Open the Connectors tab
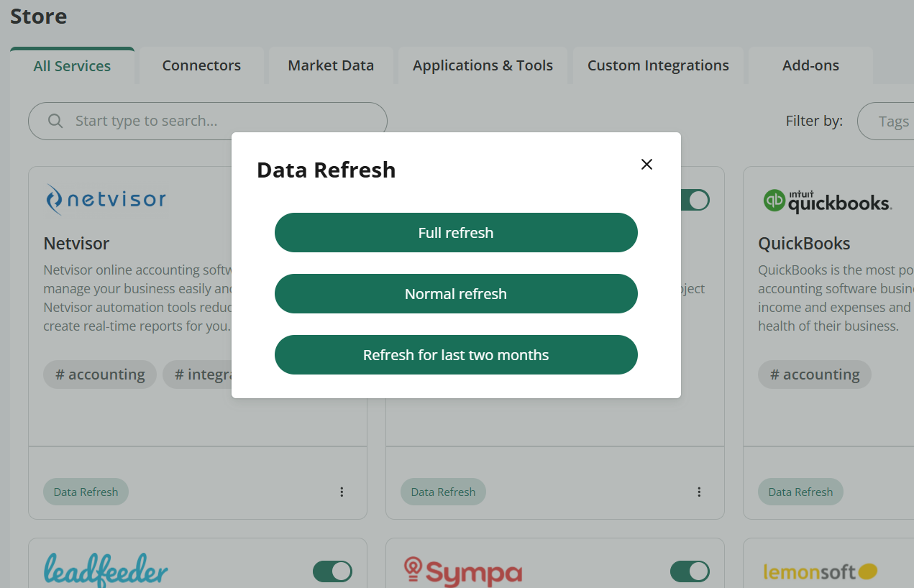This screenshot has height=588, width=914. click(201, 66)
